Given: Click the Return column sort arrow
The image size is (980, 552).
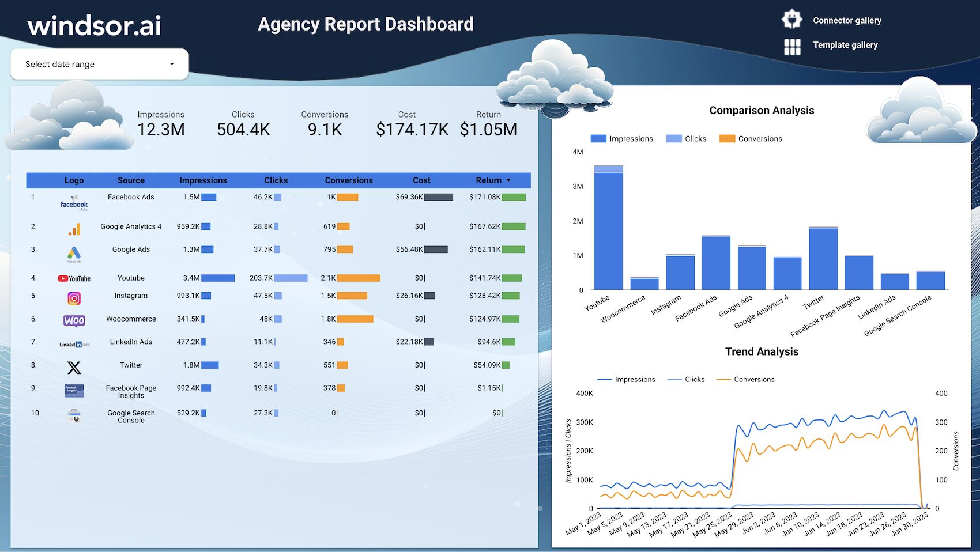Looking at the screenshot, I should [x=508, y=180].
